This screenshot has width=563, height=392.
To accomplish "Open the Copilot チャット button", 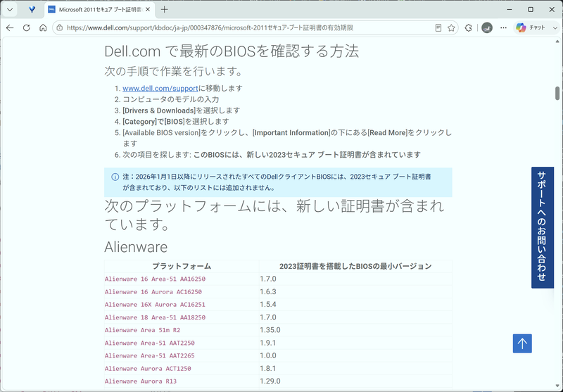I will [x=531, y=27].
